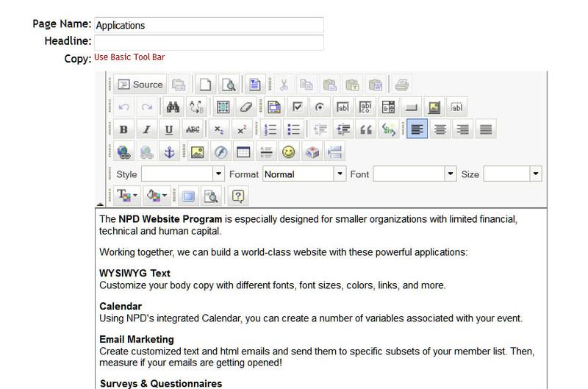Insert a hyperlink with the globe link icon
The height and width of the screenshot is (389, 588).
tap(123, 152)
